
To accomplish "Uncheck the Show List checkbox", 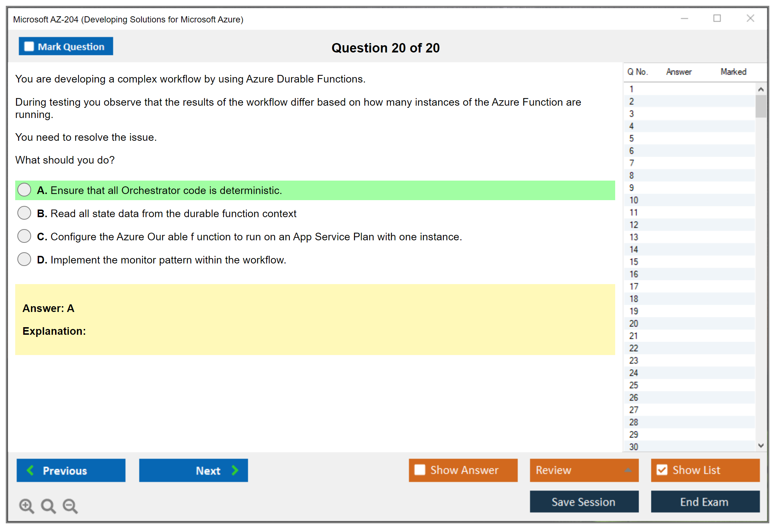I will pos(662,470).
